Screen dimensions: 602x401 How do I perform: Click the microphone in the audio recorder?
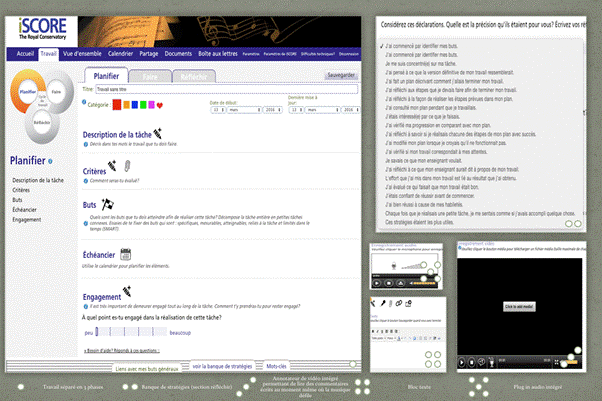394,266
